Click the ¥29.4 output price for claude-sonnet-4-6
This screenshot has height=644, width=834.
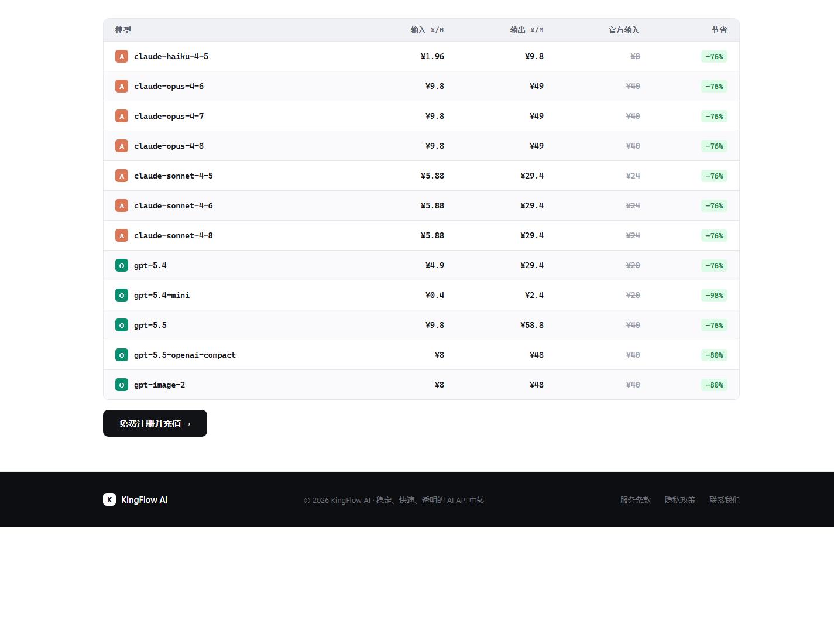(532, 205)
